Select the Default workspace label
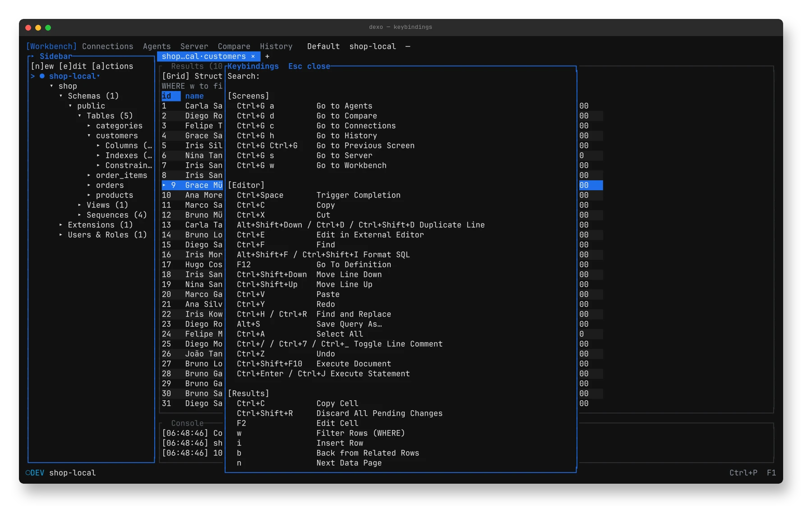 pyautogui.click(x=323, y=46)
